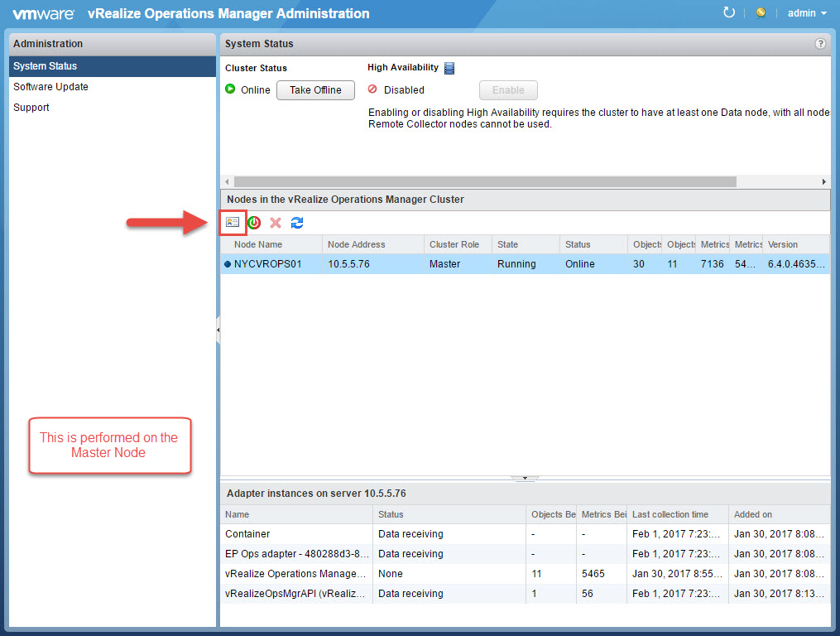The height and width of the screenshot is (636, 840).
Task: Click the node details card icon
Action: click(233, 222)
